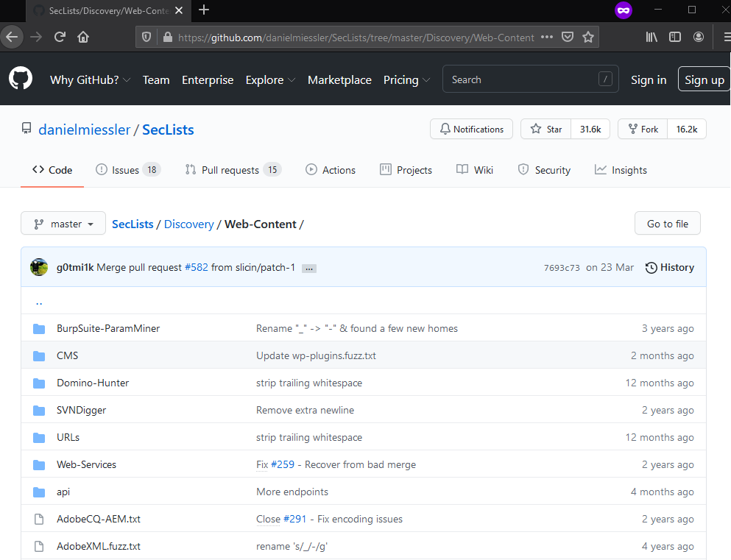Click the Web-Services folder icon
Image resolution: width=731 pixels, height=560 pixels.
tap(39, 465)
